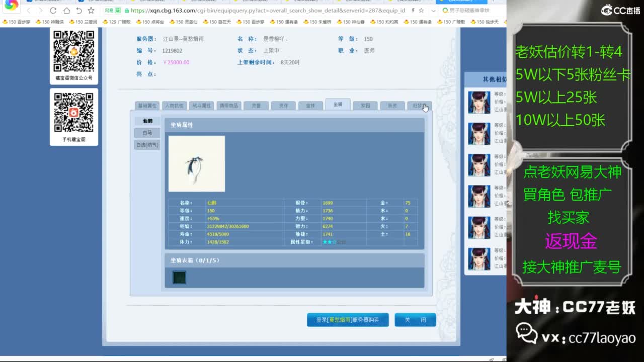Click the CC直播 logo on the stream overlay

tap(620, 10)
